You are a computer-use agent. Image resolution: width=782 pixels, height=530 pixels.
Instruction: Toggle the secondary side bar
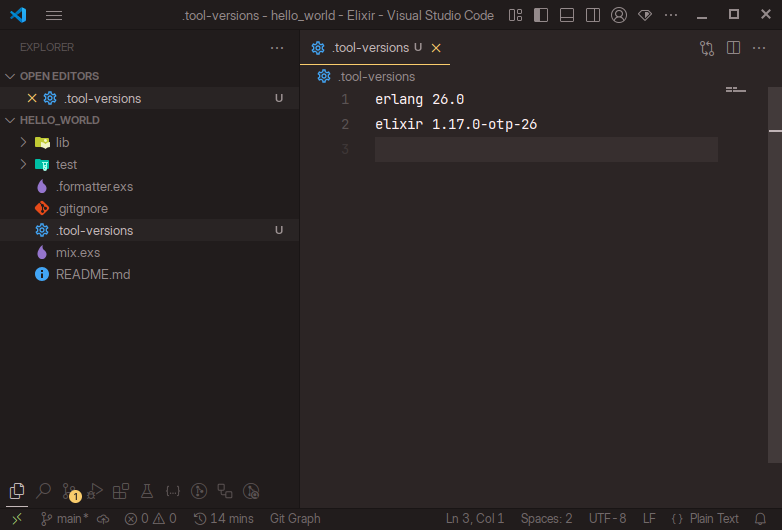[x=593, y=15]
